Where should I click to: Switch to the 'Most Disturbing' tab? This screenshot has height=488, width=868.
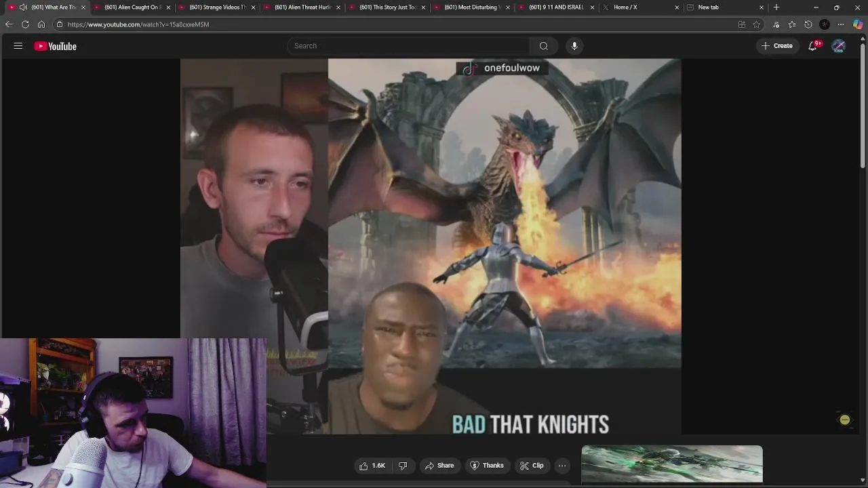pos(471,7)
